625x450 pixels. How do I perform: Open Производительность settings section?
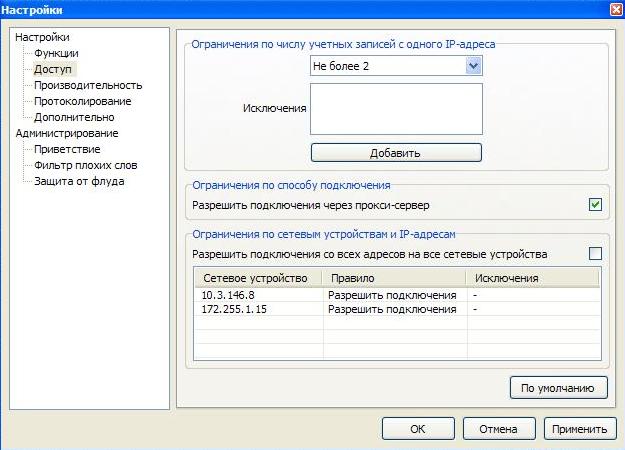point(88,85)
